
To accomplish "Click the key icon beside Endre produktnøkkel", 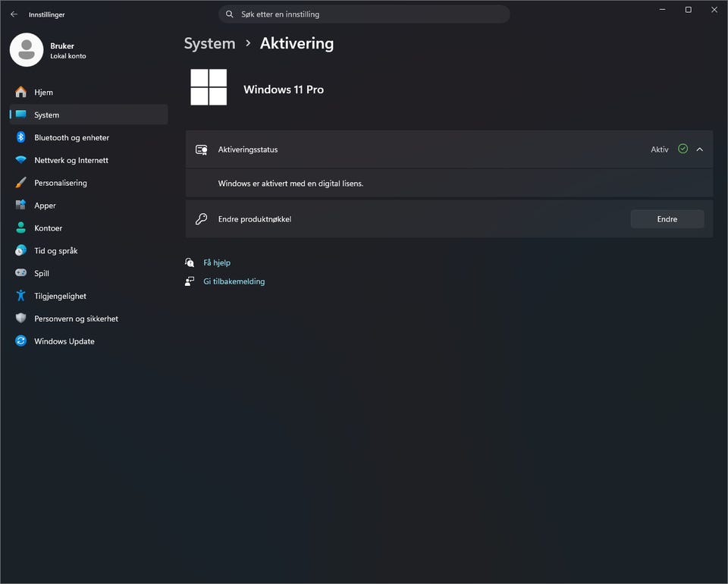I will click(202, 218).
